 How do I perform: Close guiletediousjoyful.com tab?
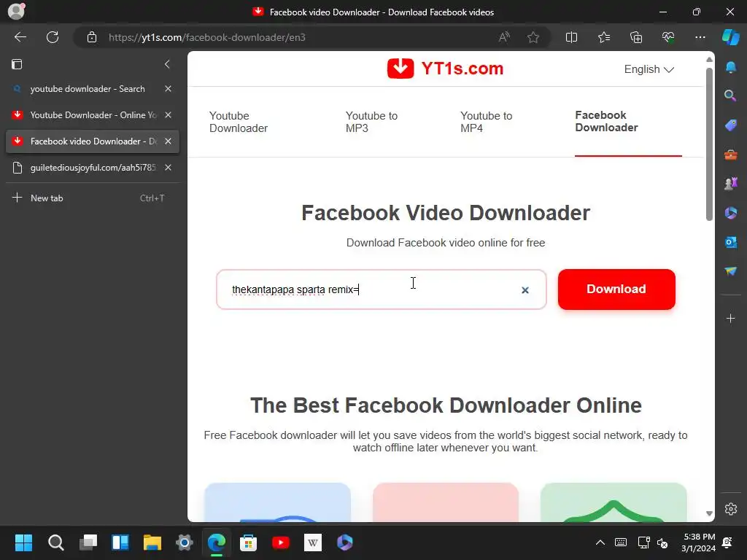(169, 167)
